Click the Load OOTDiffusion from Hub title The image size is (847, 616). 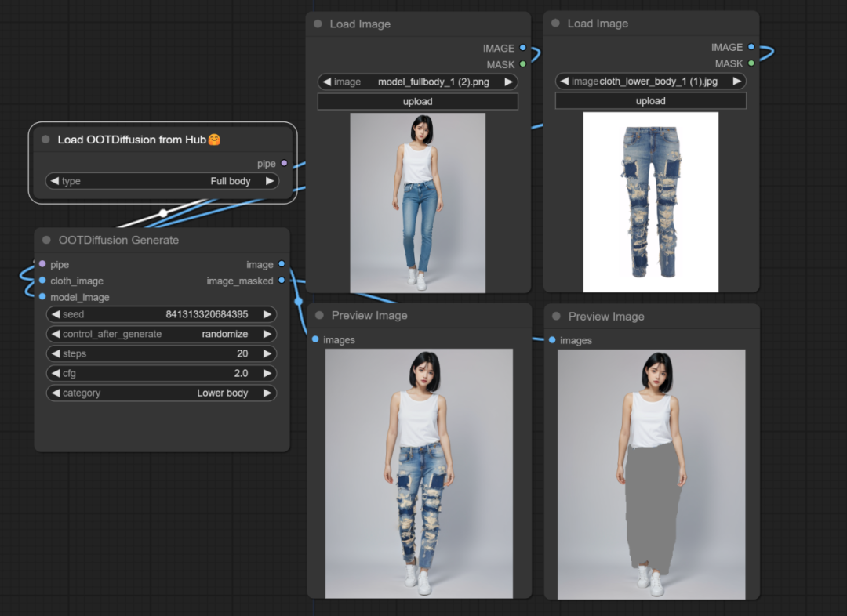click(139, 140)
